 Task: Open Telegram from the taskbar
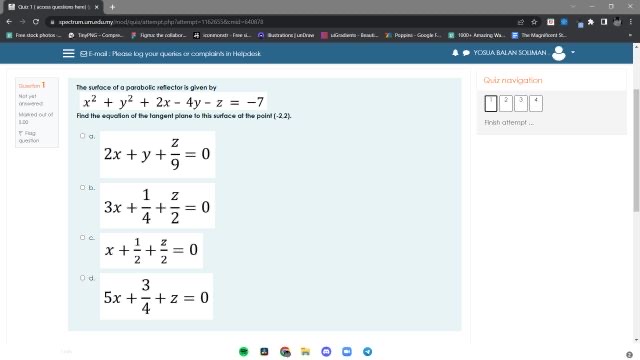367,351
